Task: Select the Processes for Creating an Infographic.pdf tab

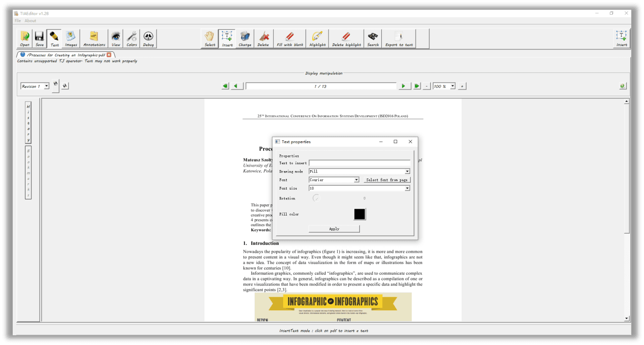Action: 66,55
